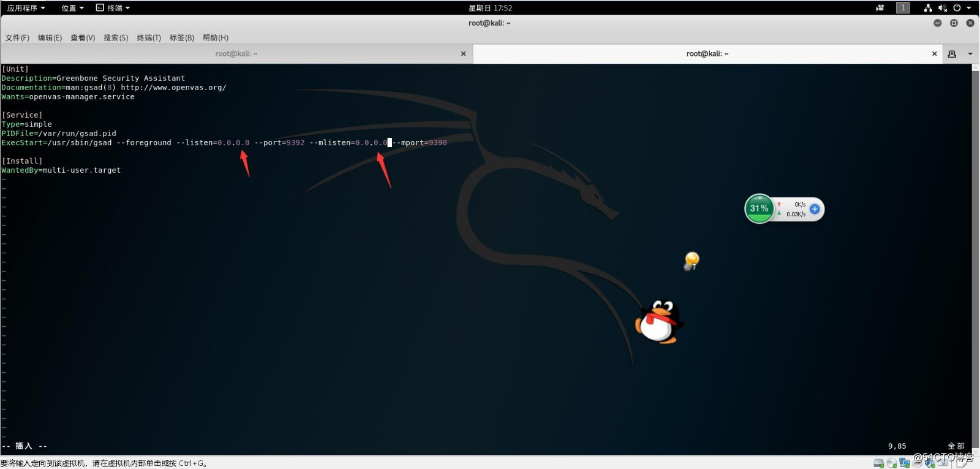Close the second root@kali tab
The image size is (980, 469).
pyautogui.click(x=934, y=54)
